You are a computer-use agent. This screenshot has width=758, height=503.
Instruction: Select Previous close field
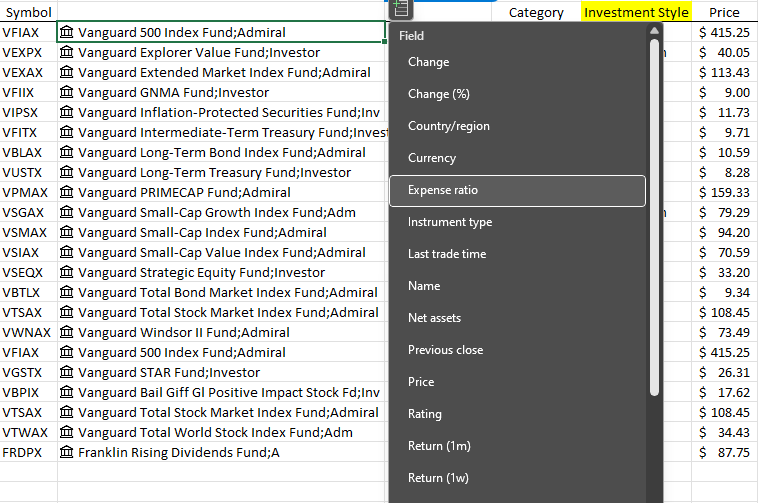coord(517,350)
